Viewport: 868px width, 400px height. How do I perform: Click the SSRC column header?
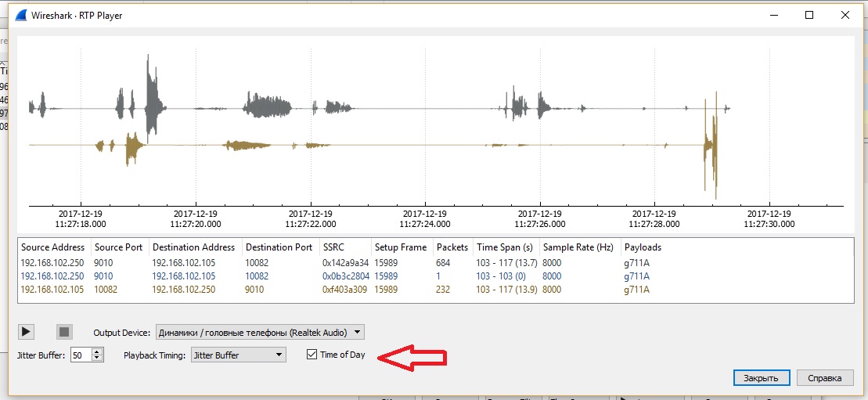pos(333,247)
